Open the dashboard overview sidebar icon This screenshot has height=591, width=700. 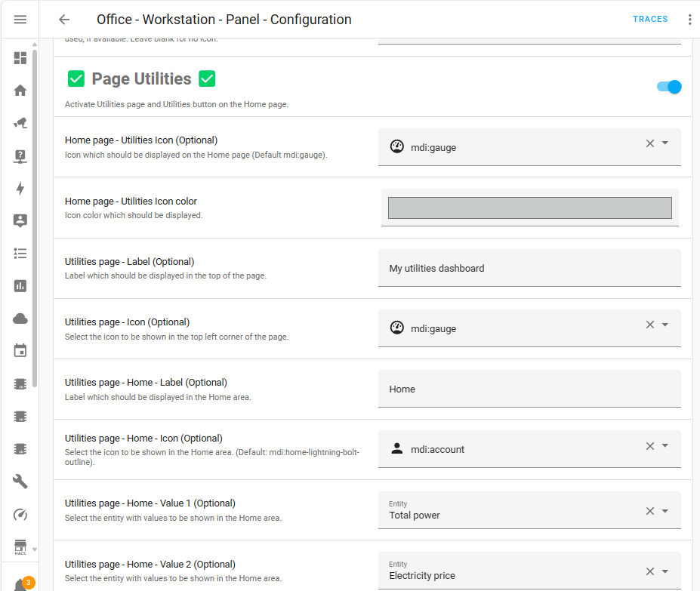pyautogui.click(x=20, y=58)
